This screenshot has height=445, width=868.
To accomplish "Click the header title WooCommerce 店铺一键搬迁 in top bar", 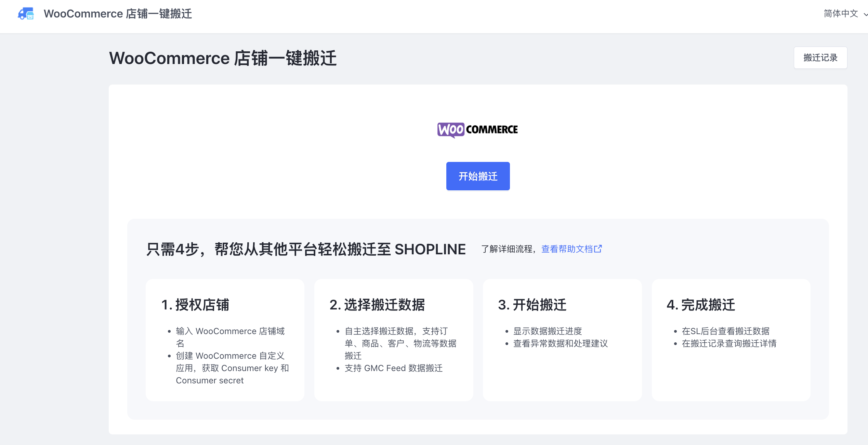I will (118, 14).
